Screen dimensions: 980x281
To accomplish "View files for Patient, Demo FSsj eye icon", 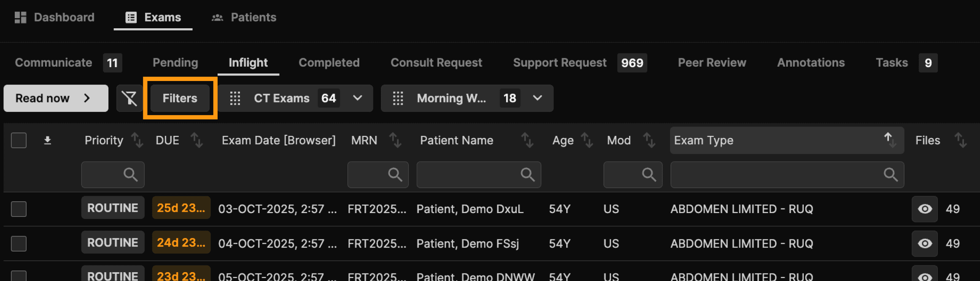I will [925, 243].
